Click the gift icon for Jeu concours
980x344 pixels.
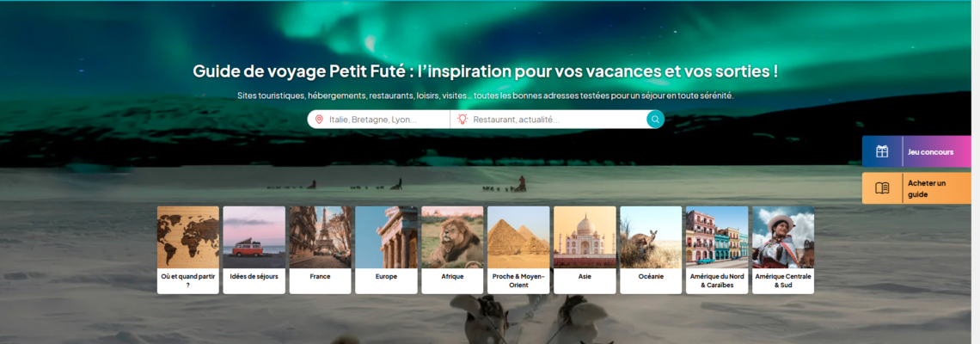882,151
